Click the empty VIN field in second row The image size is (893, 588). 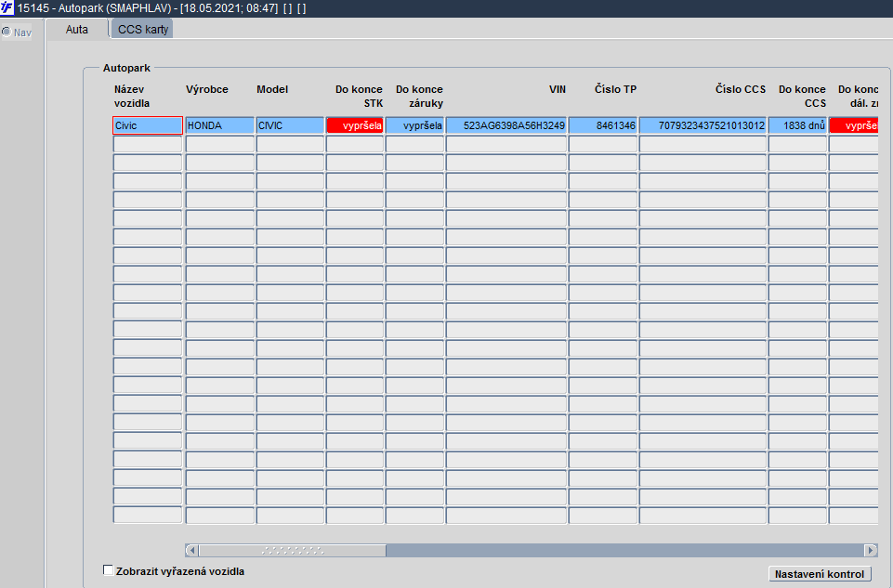tap(506, 144)
